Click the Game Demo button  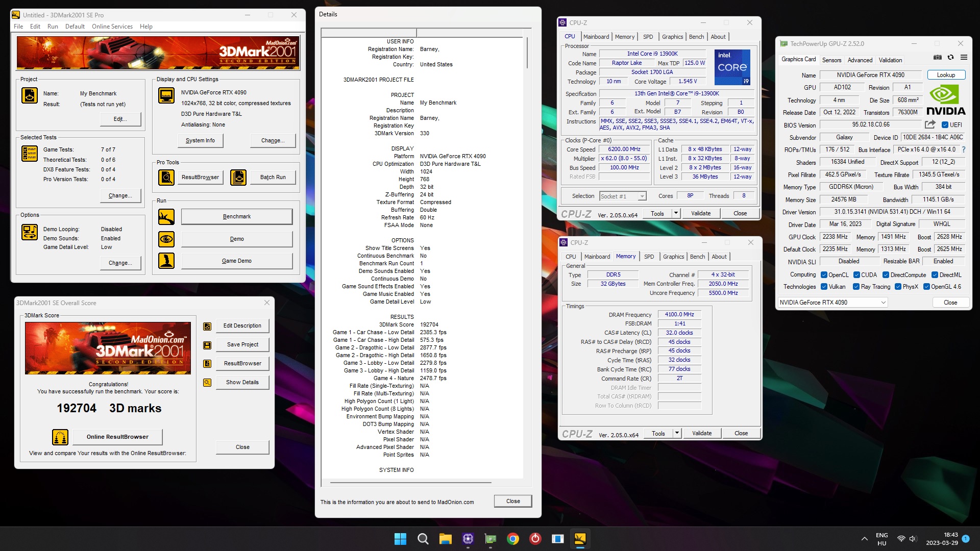237,261
